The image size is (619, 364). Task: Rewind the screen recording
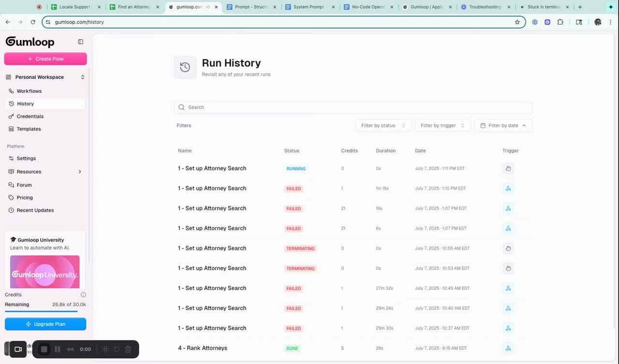pyautogui.click(x=70, y=349)
